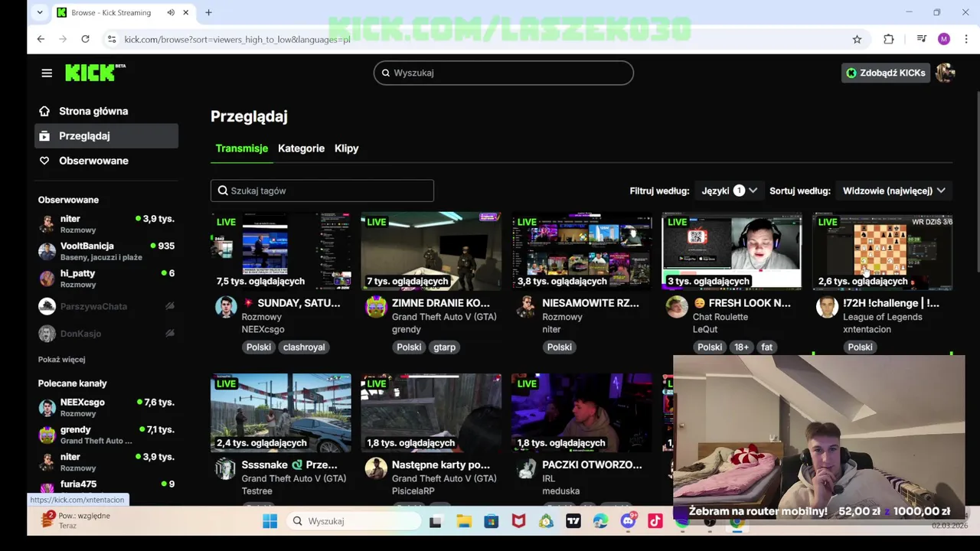Open the hamburger sidebar menu

47,73
